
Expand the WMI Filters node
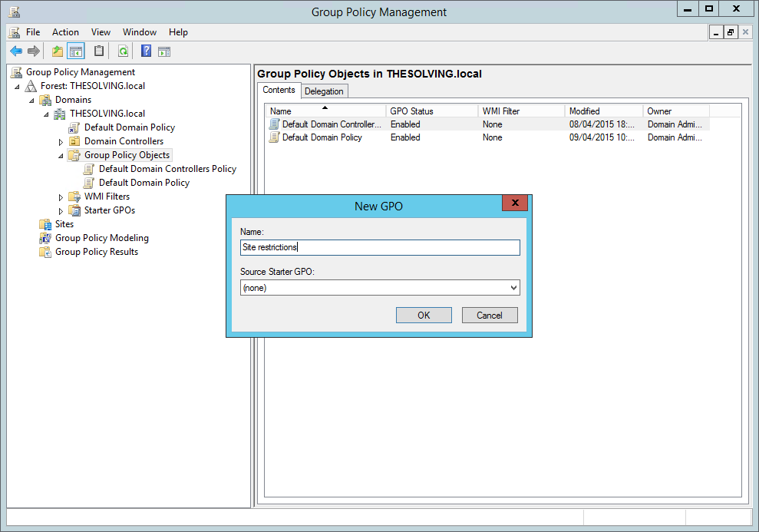(61, 197)
